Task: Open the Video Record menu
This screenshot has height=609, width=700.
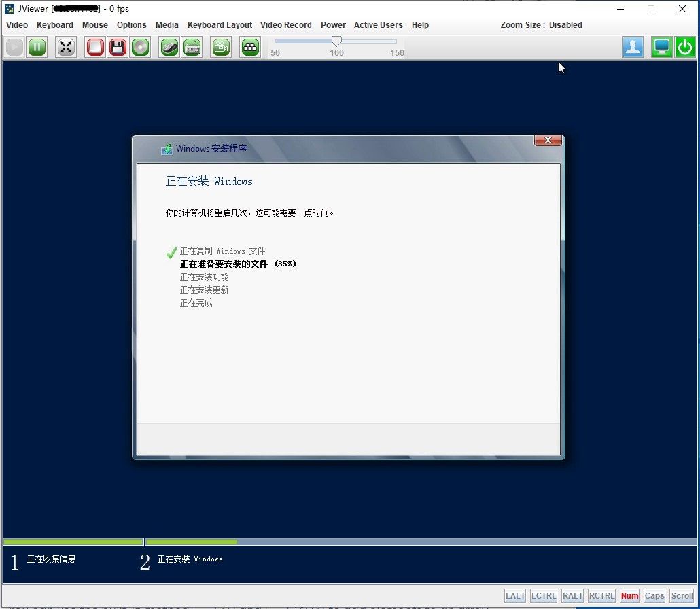Action: click(x=286, y=25)
